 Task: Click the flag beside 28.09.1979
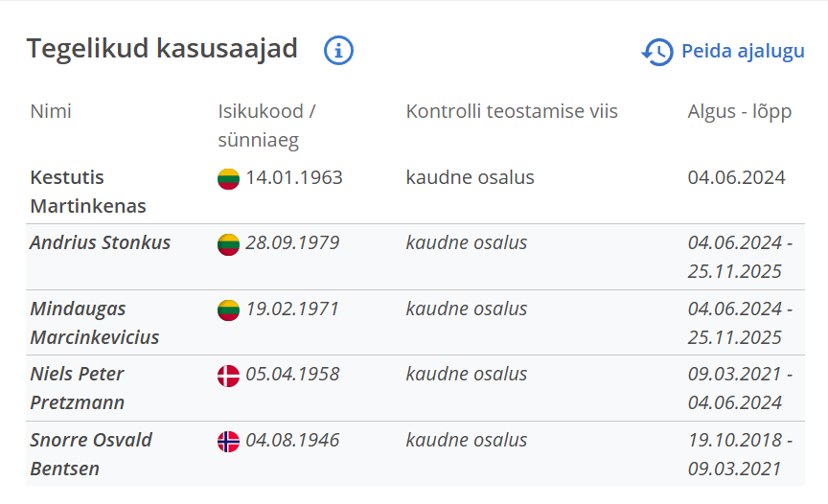[228, 243]
